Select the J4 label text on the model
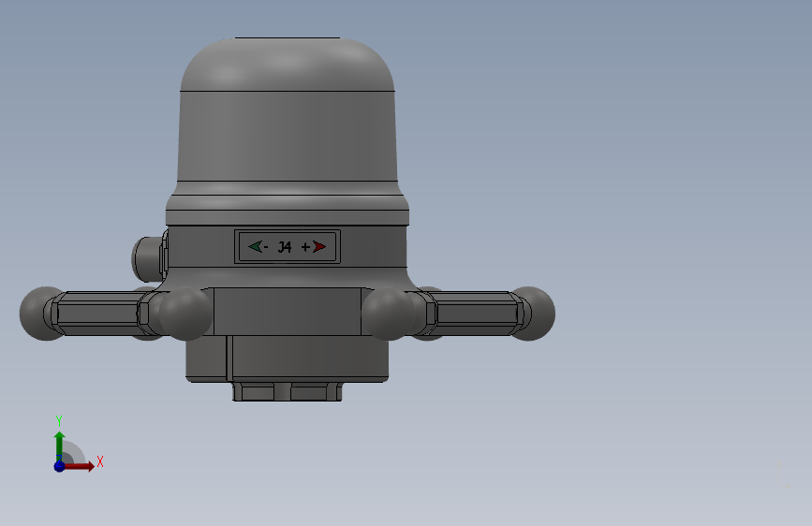 click(285, 247)
